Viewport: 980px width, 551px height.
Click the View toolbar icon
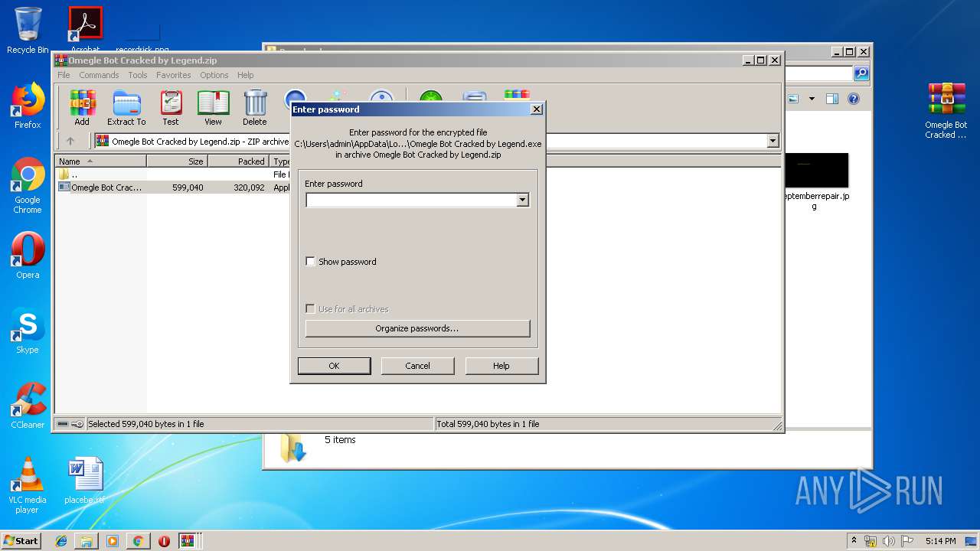pos(213,107)
